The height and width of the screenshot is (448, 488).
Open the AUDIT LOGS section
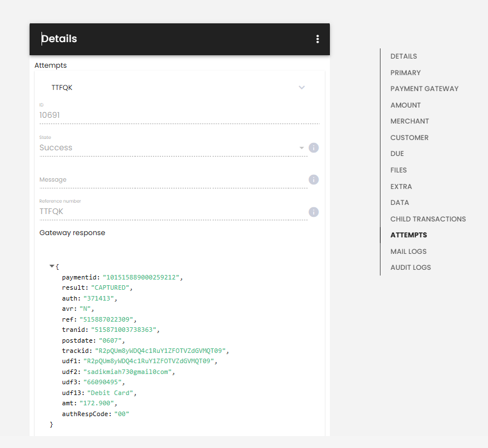point(411,268)
